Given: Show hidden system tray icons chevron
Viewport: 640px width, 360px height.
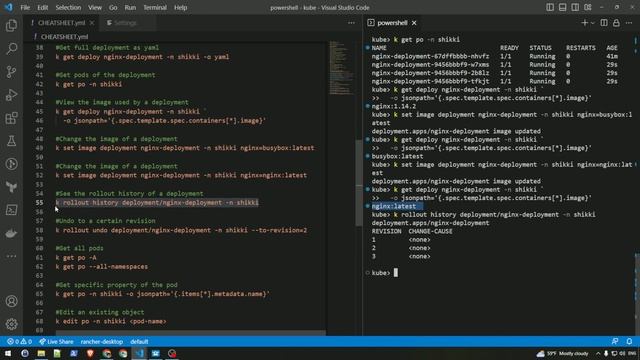Looking at the screenshot, I should 598,353.
